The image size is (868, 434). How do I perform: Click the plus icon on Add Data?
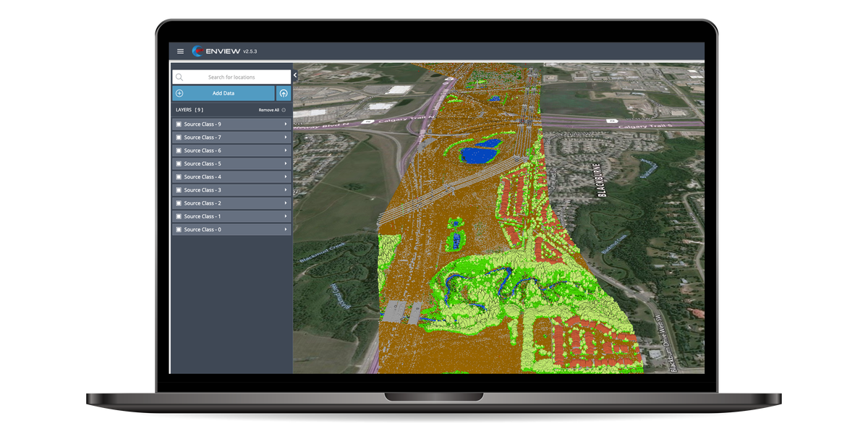pyautogui.click(x=179, y=93)
